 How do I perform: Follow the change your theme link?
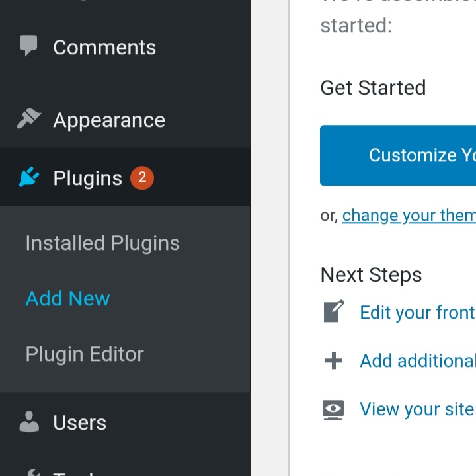(x=409, y=215)
